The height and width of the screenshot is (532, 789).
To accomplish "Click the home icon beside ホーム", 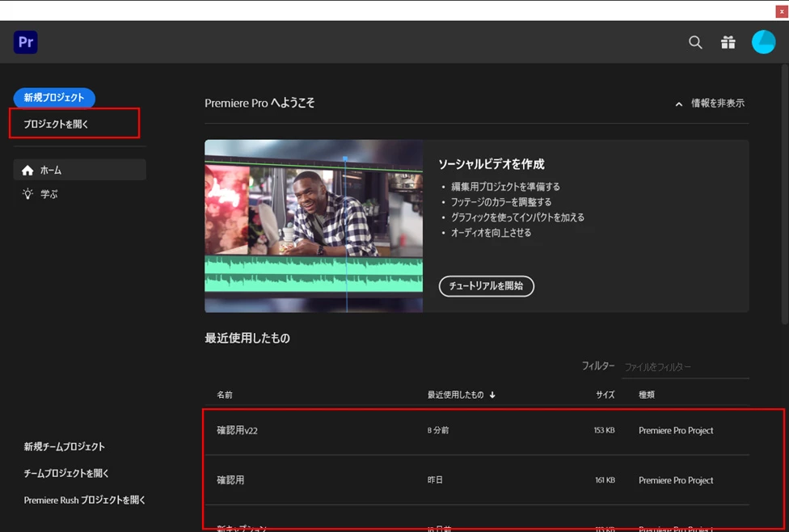I will pos(27,170).
